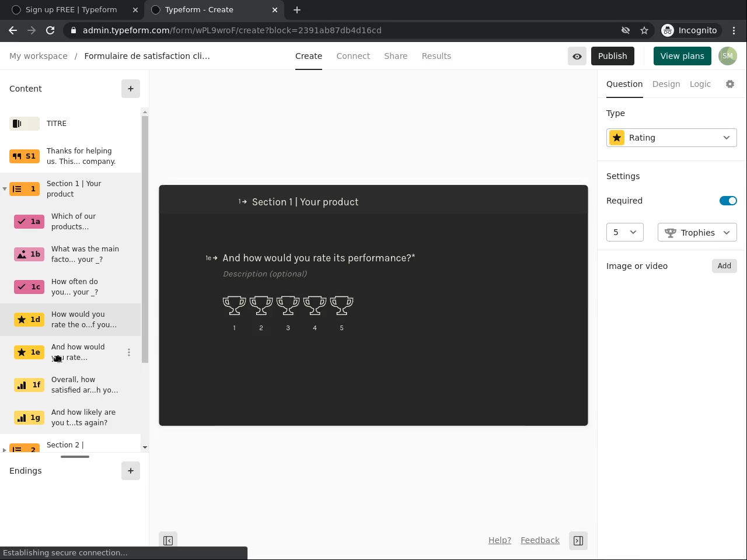This screenshot has width=747, height=560.
Task: Click the 1d rating star badge
Action: tap(29, 320)
